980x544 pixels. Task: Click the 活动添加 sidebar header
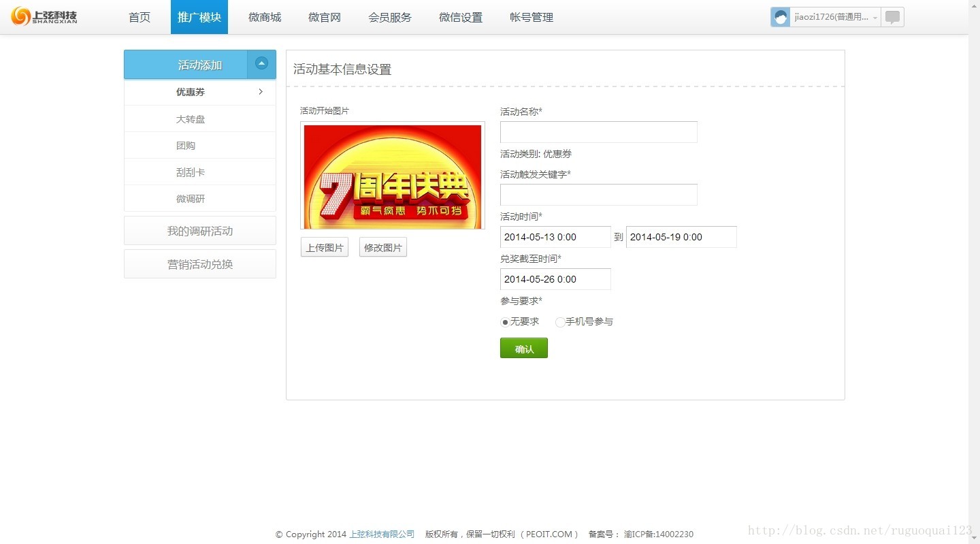click(200, 65)
